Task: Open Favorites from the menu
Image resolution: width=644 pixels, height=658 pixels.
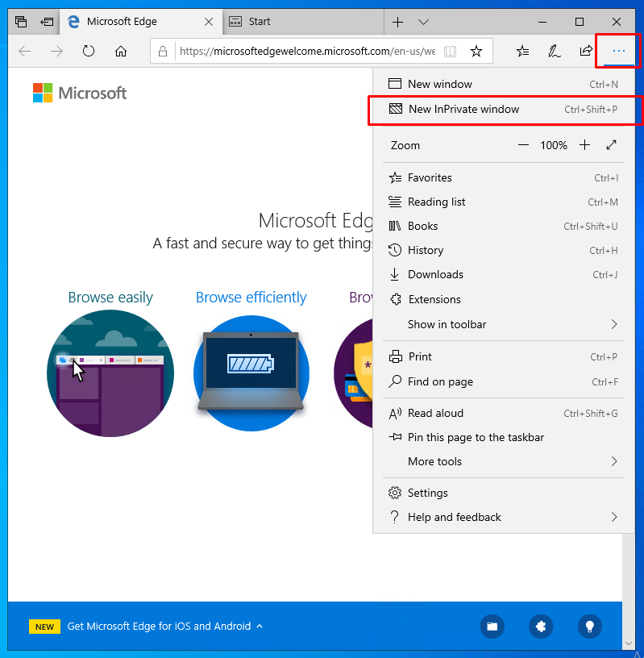Action: [504, 177]
